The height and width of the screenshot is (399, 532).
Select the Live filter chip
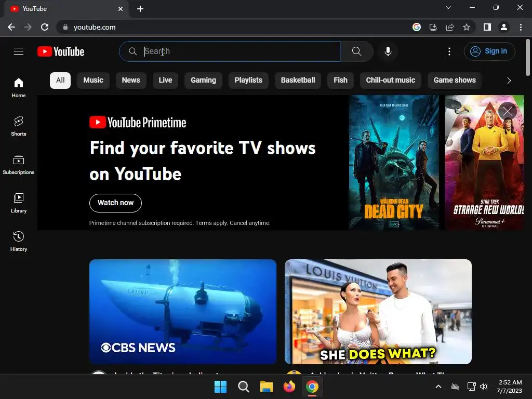point(165,81)
